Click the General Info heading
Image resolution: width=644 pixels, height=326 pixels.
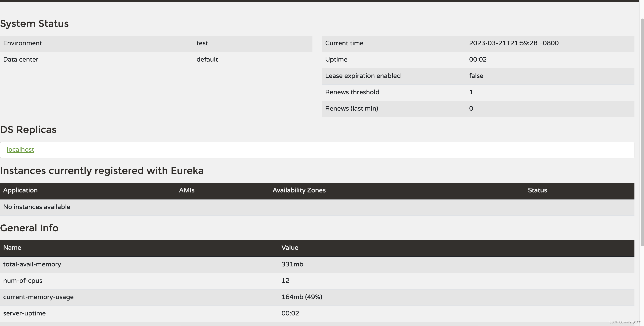click(x=29, y=228)
